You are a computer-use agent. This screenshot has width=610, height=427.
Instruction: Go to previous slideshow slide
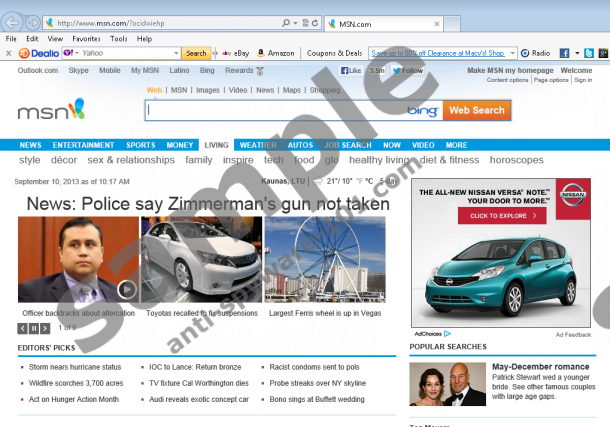[x=22, y=327]
